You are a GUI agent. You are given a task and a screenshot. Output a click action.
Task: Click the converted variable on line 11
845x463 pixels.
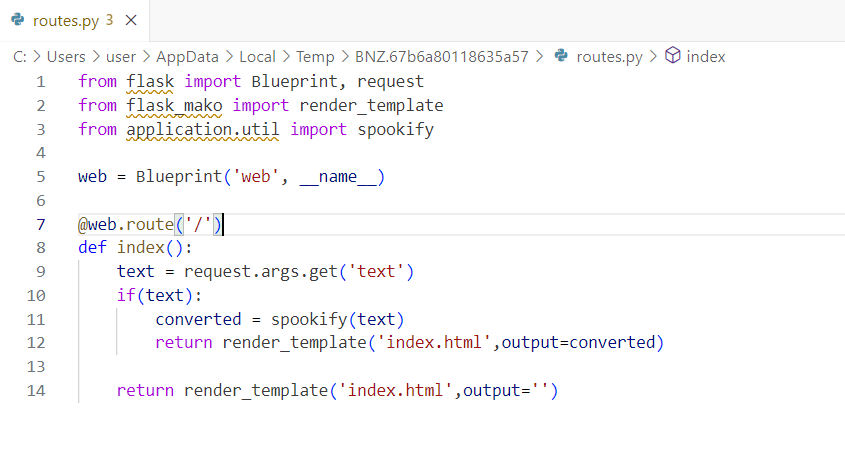198,320
